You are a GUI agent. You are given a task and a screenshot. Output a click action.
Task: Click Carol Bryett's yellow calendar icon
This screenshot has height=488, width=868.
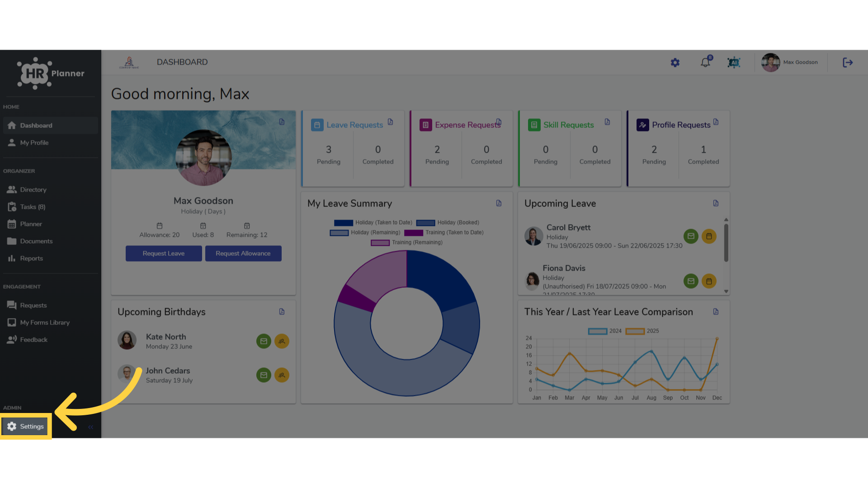tap(709, 236)
